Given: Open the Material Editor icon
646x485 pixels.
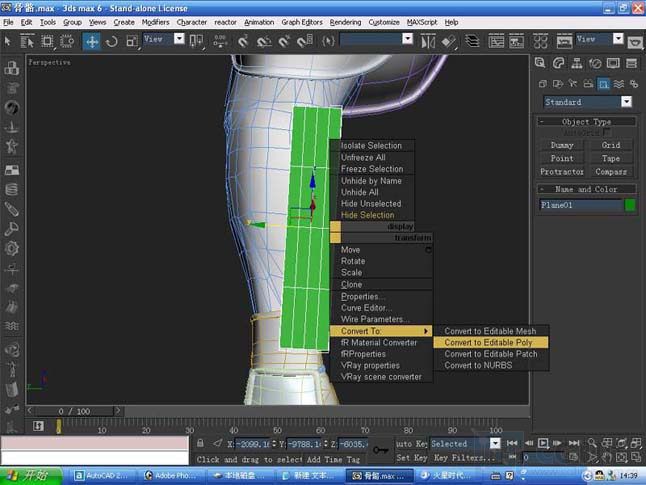Looking at the screenshot, I should point(541,41).
